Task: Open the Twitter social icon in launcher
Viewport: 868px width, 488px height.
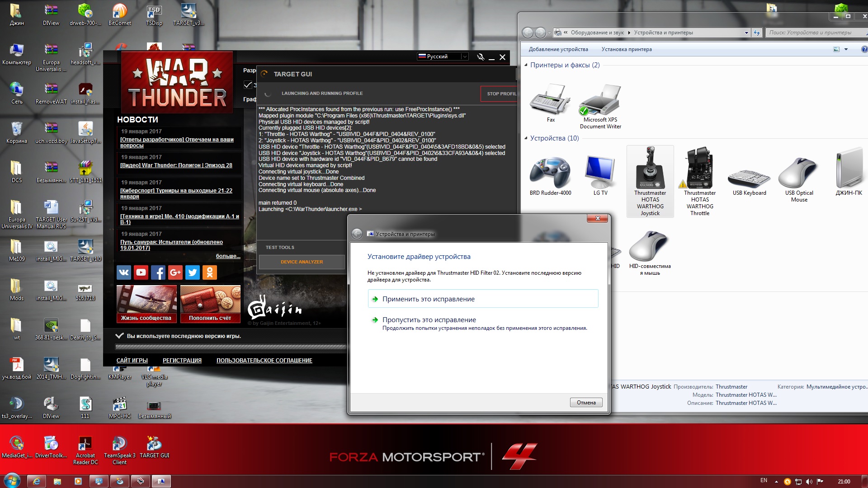Action: [193, 272]
